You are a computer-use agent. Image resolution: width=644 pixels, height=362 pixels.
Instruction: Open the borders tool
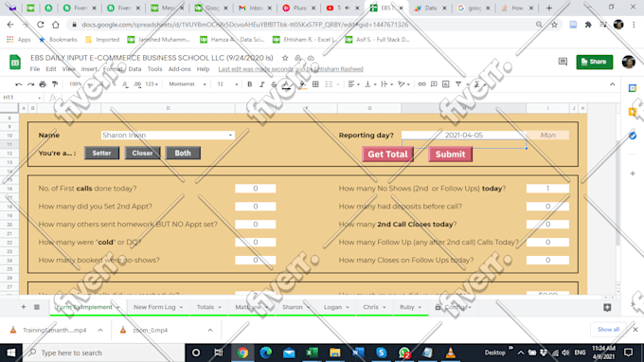[x=315, y=84]
